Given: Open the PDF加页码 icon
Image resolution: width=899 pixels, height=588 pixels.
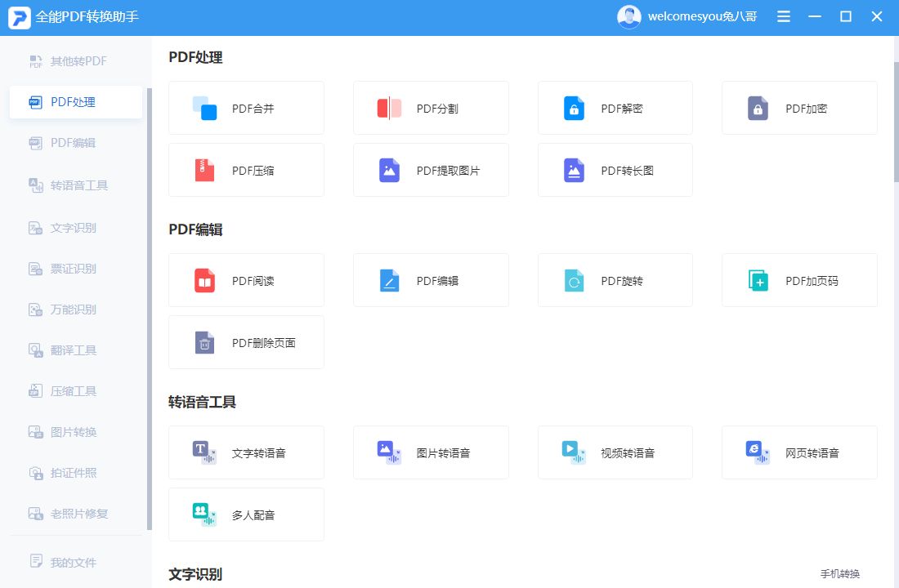Looking at the screenshot, I should tap(758, 281).
